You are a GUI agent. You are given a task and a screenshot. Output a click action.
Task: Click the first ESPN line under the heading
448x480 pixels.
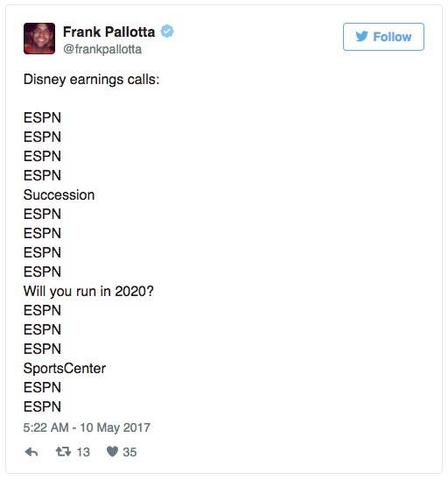point(42,118)
